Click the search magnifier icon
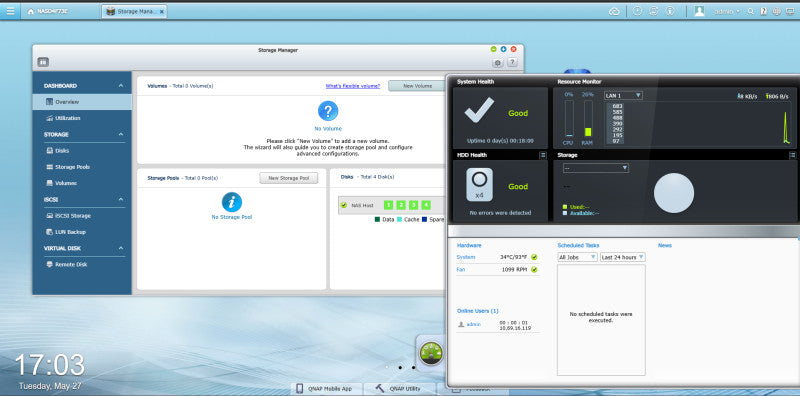This screenshot has height=396, width=800. 751,11
